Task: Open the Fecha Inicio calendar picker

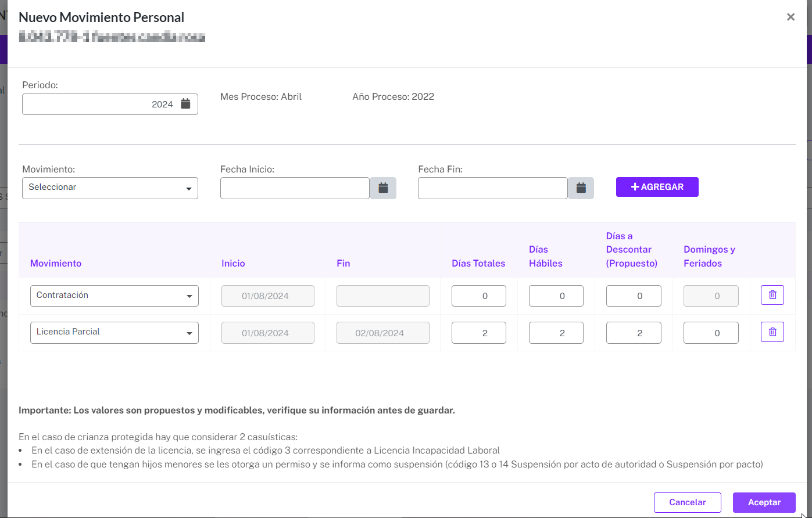Action: [383, 188]
